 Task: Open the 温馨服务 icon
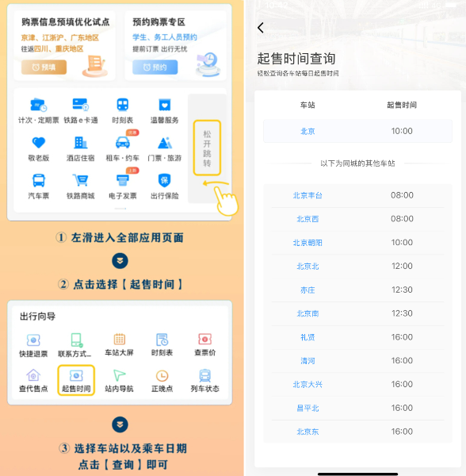coord(165,105)
